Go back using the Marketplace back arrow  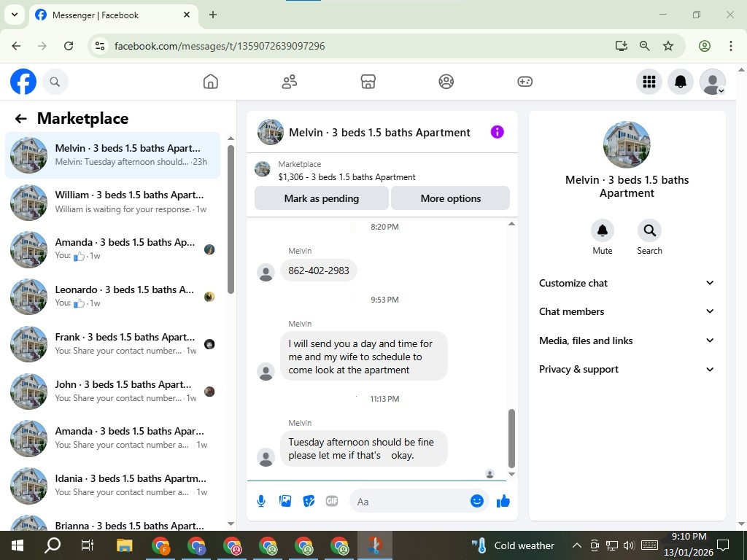point(21,119)
